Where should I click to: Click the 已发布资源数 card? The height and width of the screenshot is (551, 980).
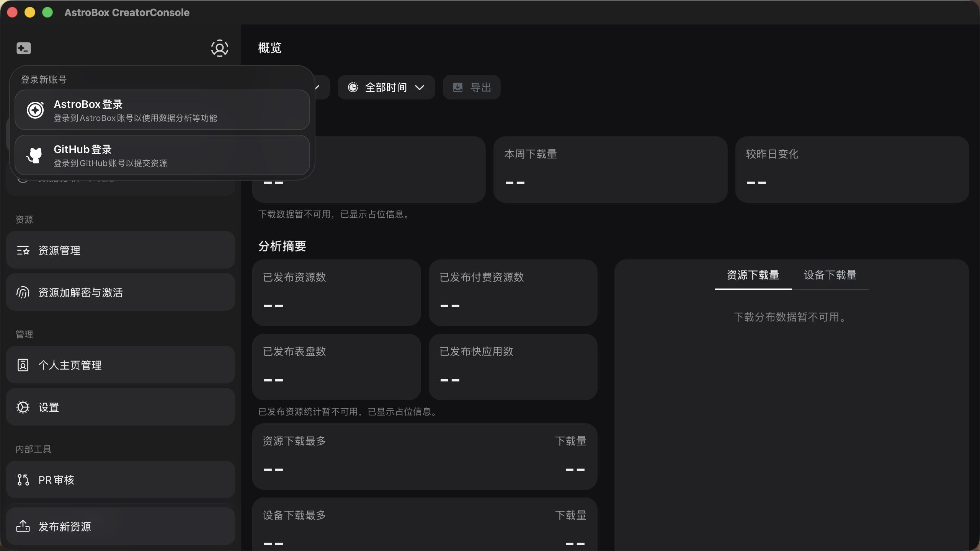click(x=336, y=293)
